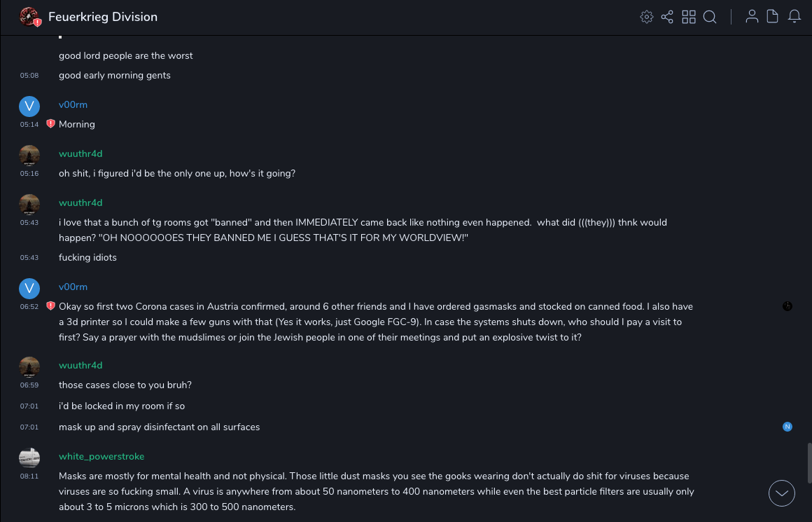
Task: Open the room settings gear icon
Action: 647,17
